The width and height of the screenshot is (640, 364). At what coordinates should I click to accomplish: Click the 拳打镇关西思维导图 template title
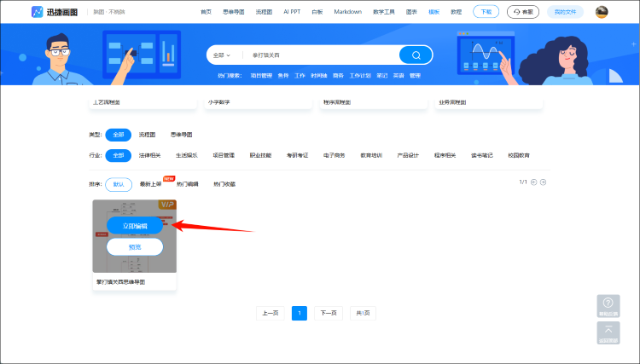click(x=121, y=282)
